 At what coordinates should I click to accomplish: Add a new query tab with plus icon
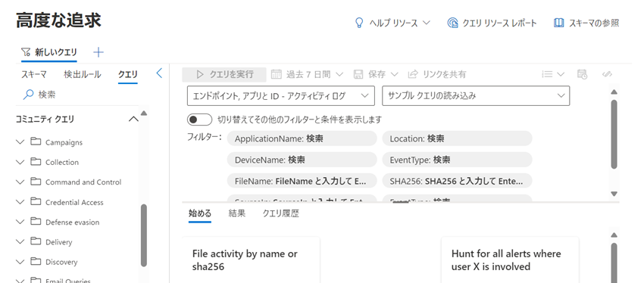(x=98, y=52)
